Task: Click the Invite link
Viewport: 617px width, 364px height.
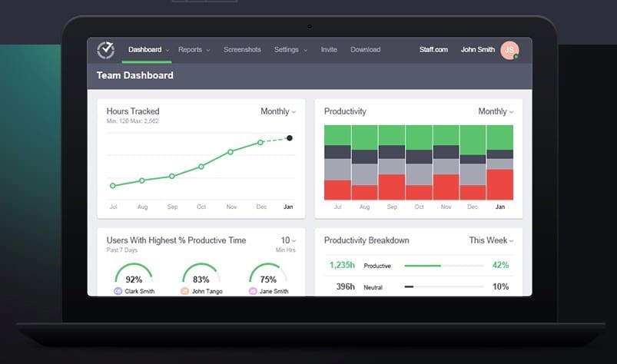Action: pos(329,50)
